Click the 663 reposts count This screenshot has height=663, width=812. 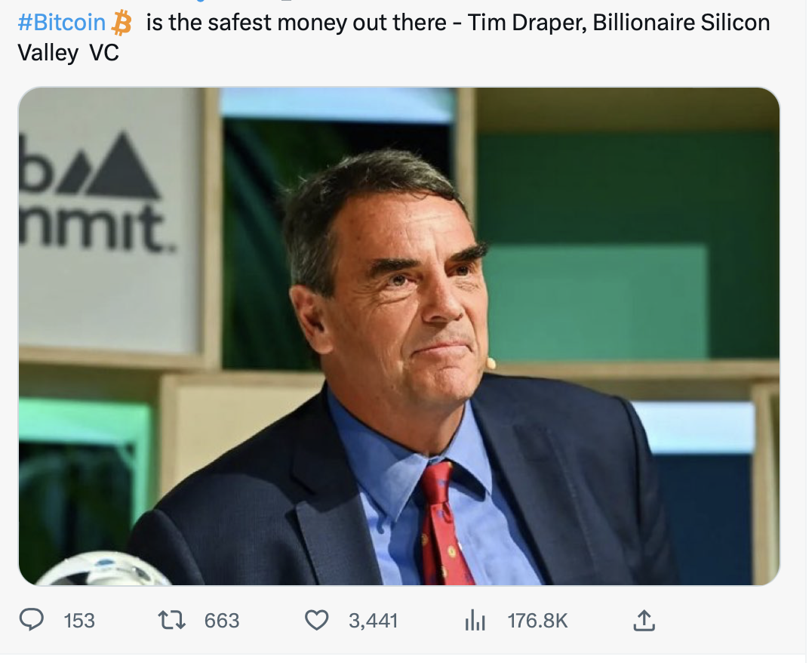point(222,621)
